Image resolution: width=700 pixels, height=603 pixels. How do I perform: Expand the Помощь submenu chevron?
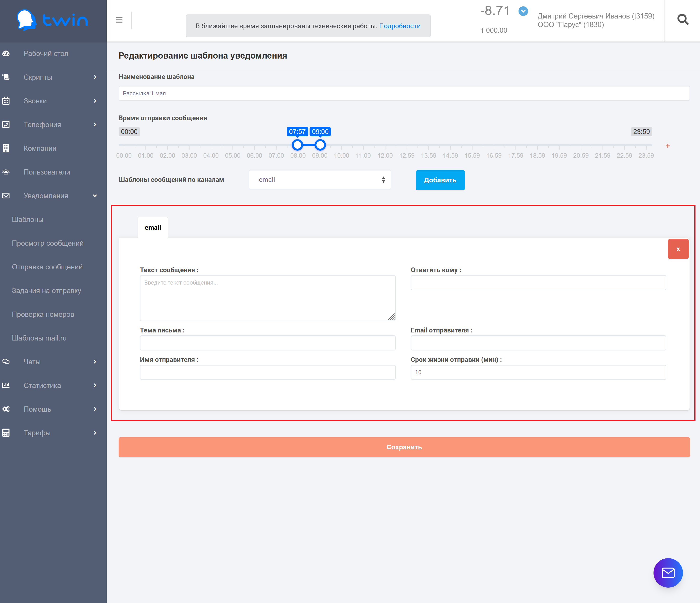click(x=95, y=409)
